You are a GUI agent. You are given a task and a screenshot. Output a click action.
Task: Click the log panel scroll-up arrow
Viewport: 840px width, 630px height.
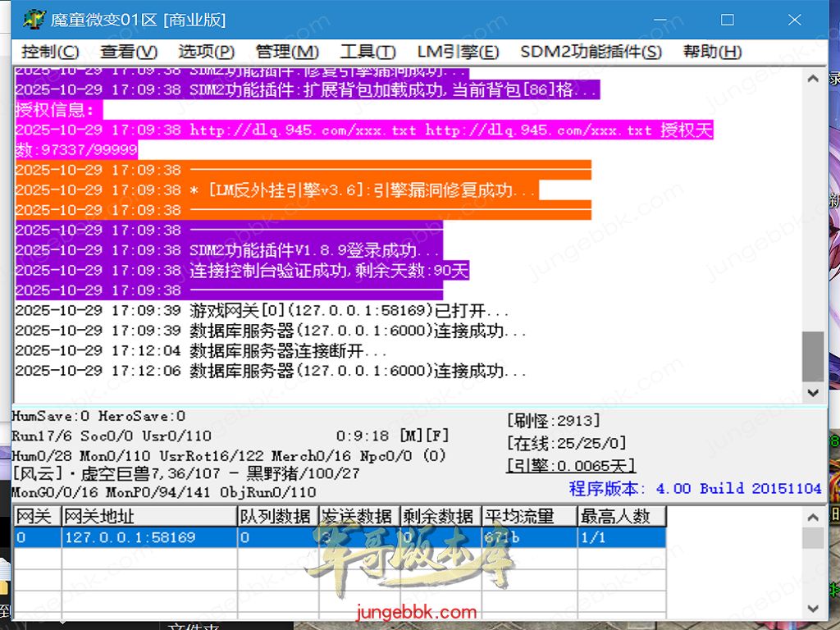click(x=813, y=80)
